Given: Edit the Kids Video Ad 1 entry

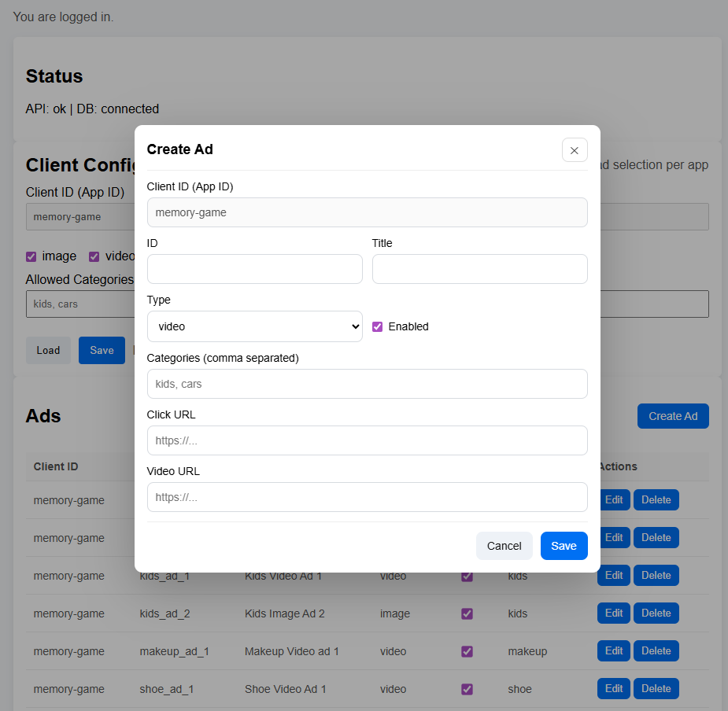Looking at the screenshot, I should 613,575.
